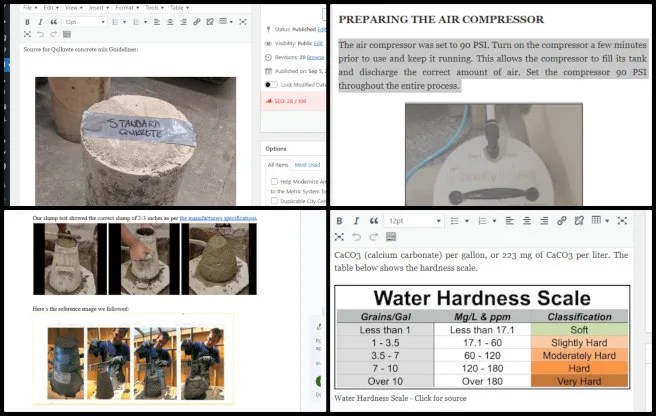The height and width of the screenshot is (416, 656).
Task: Open the manufacturers specifications link
Action: (218, 218)
